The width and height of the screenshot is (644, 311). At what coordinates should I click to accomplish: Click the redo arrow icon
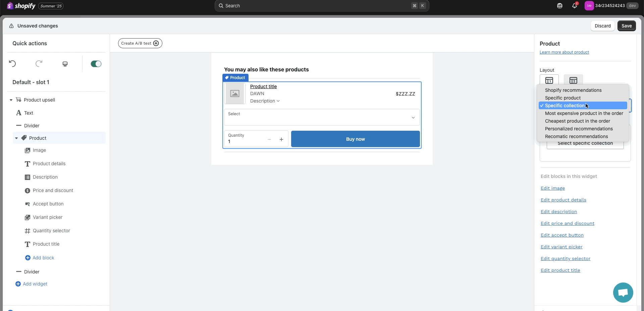click(39, 64)
